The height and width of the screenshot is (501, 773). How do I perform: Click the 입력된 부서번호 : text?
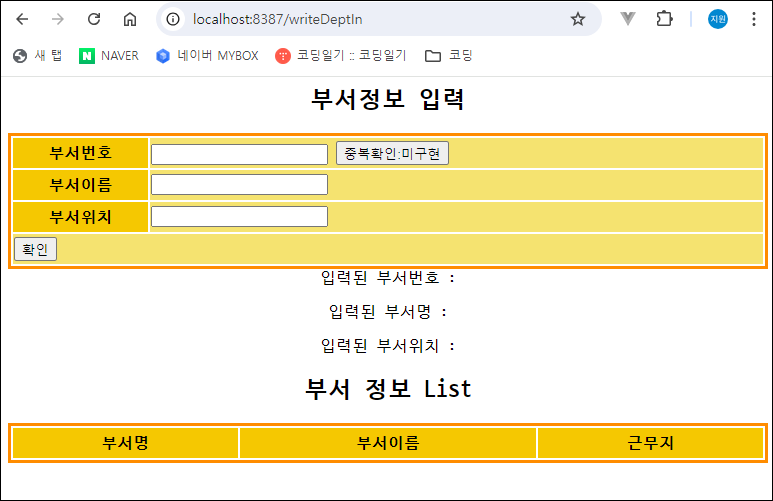pos(387,278)
